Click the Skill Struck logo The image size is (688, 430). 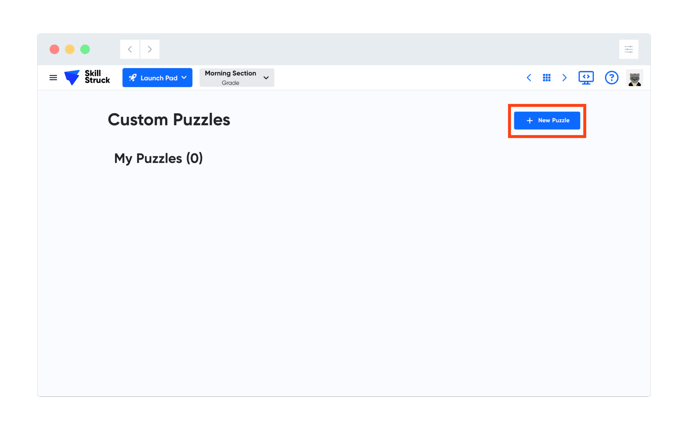(87, 77)
